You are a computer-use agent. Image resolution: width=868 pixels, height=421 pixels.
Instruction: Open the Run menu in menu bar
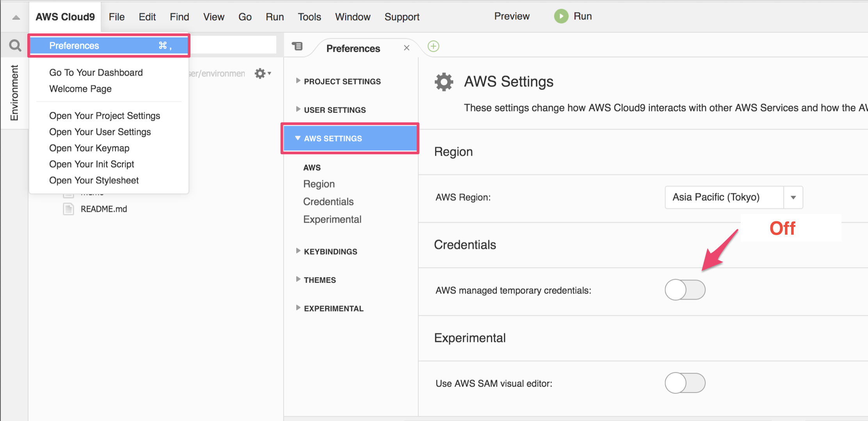tap(275, 17)
